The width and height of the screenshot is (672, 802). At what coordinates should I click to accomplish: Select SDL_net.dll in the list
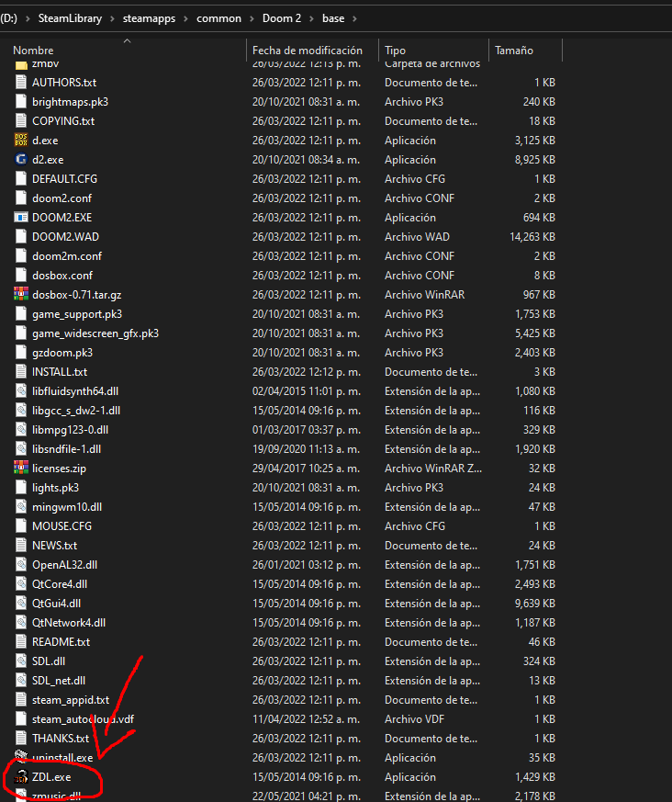click(59, 681)
